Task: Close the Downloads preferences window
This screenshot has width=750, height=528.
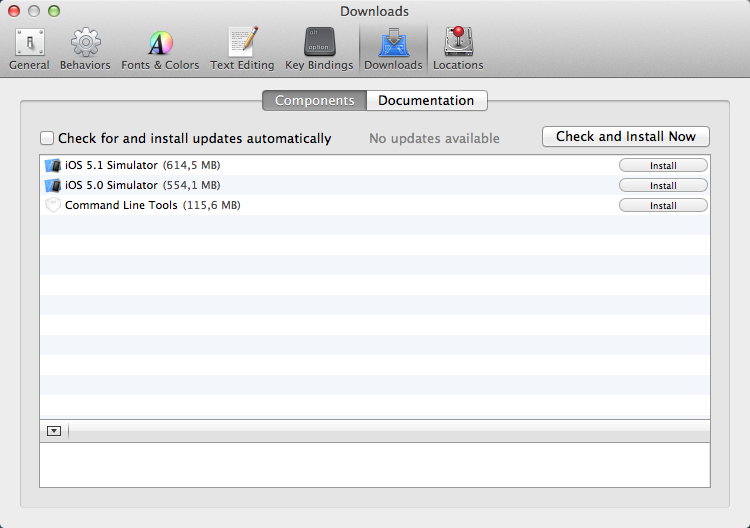Action: coord(14,11)
